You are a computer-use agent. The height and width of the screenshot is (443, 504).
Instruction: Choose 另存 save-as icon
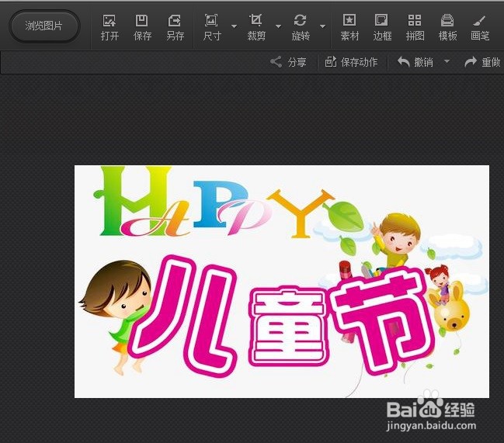[176, 28]
